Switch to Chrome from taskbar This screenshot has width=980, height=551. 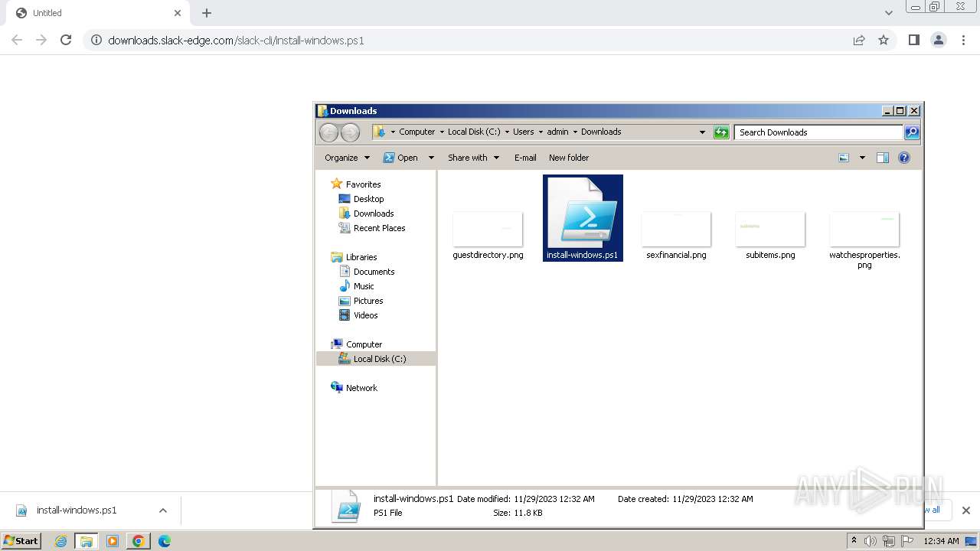(139, 541)
